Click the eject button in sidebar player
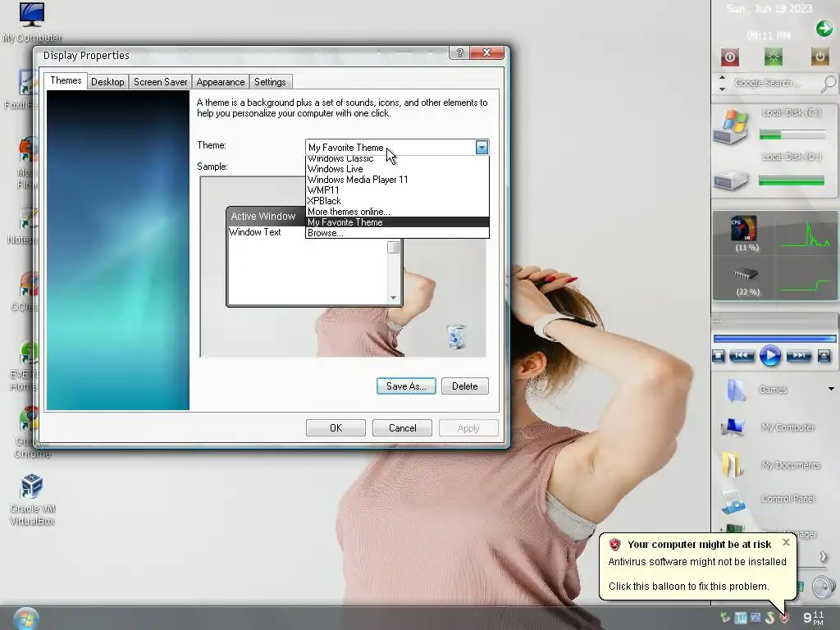Image resolution: width=840 pixels, height=630 pixels. pyautogui.click(x=824, y=356)
